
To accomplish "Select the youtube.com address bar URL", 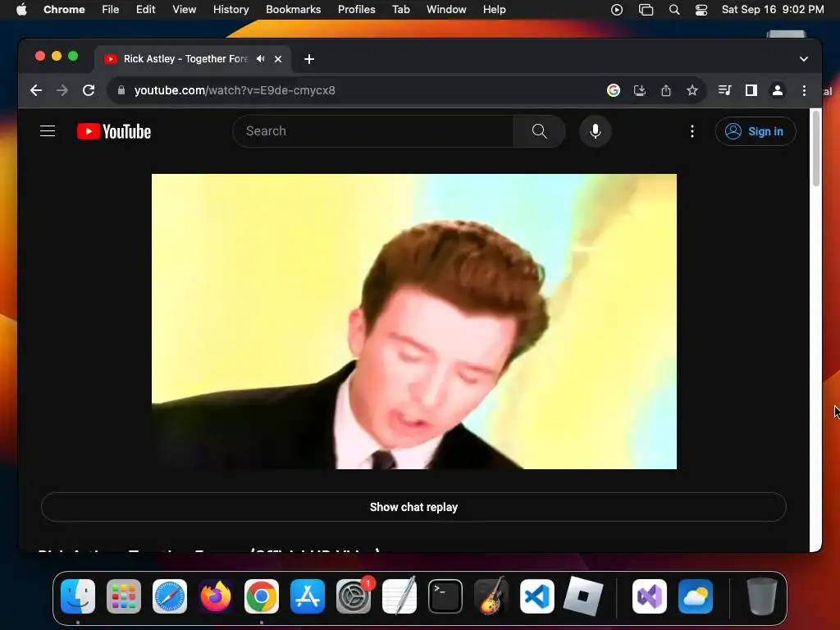I will 235,90.
